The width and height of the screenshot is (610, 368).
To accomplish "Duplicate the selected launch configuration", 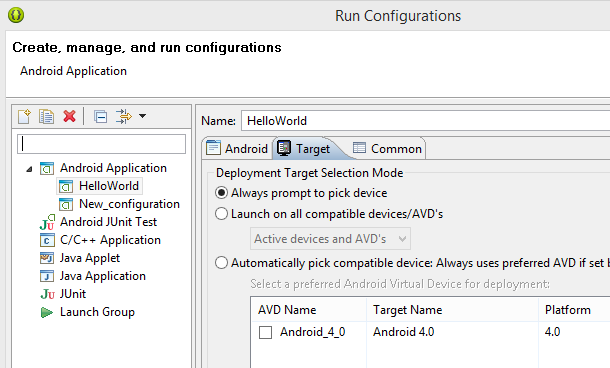I will 46,116.
